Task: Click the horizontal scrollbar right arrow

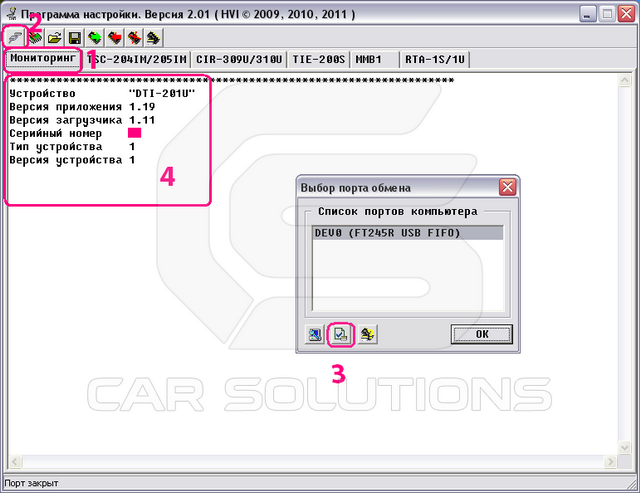Action: [610, 462]
